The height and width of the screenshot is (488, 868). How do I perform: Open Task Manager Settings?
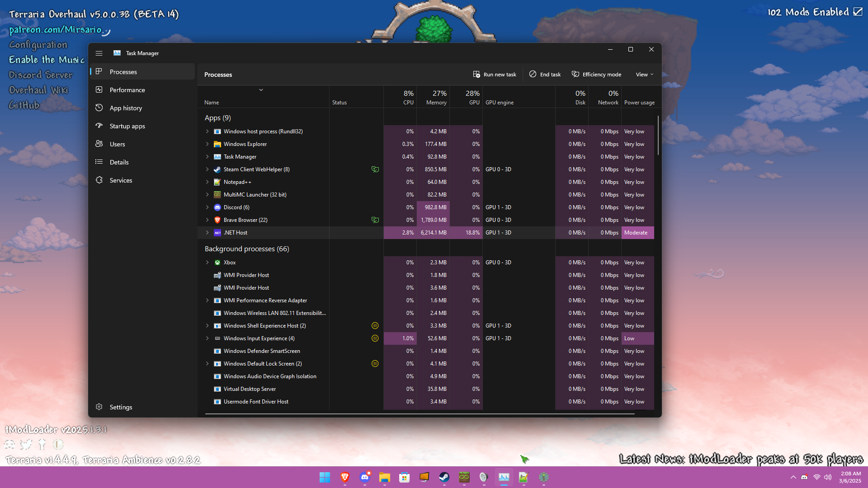[142, 407]
